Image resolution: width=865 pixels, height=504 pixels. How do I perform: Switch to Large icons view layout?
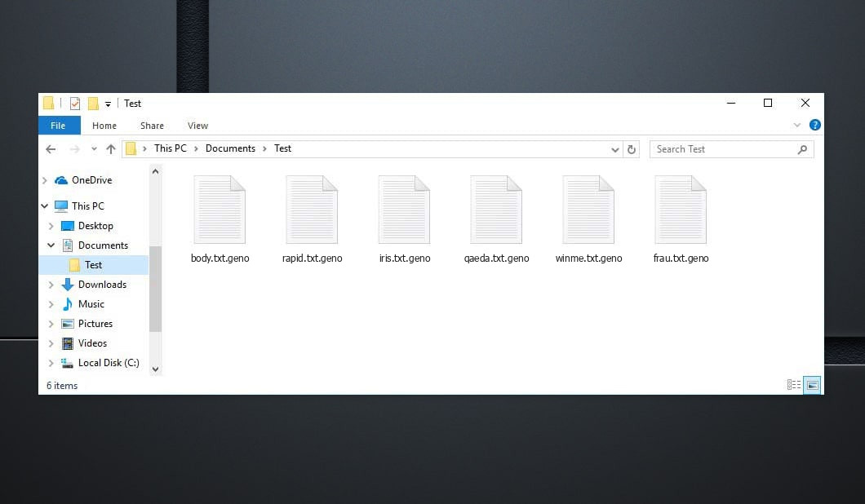point(812,385)
